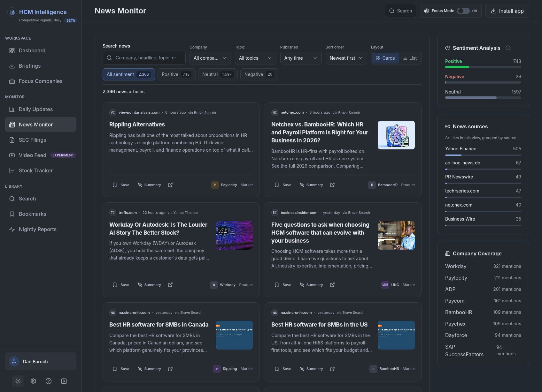The width and height of the screenshot is (542, 392).
Task: Open Nightly Reports page
Action: 41,229
